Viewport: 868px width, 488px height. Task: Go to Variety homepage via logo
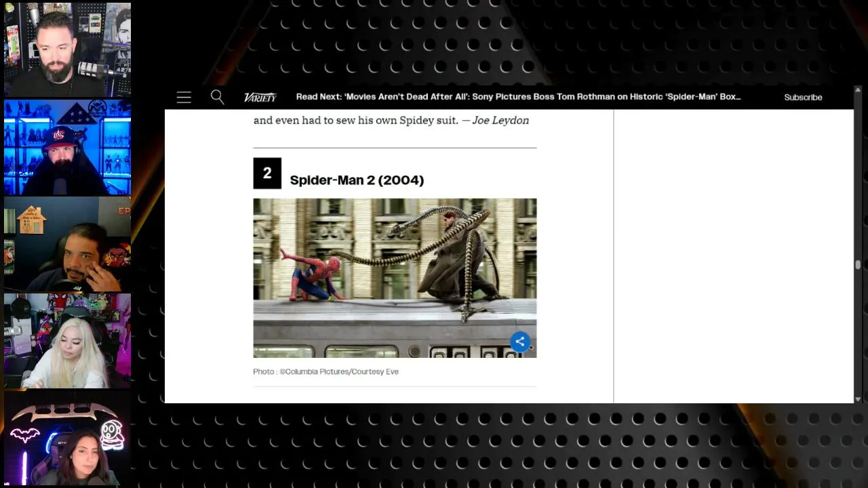point(260,97)
